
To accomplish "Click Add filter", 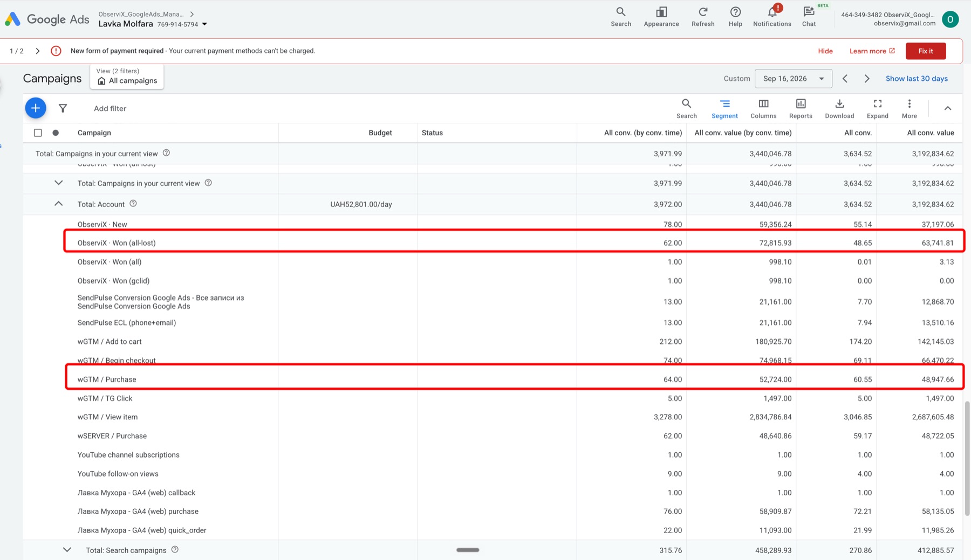I will click(110, 108).
